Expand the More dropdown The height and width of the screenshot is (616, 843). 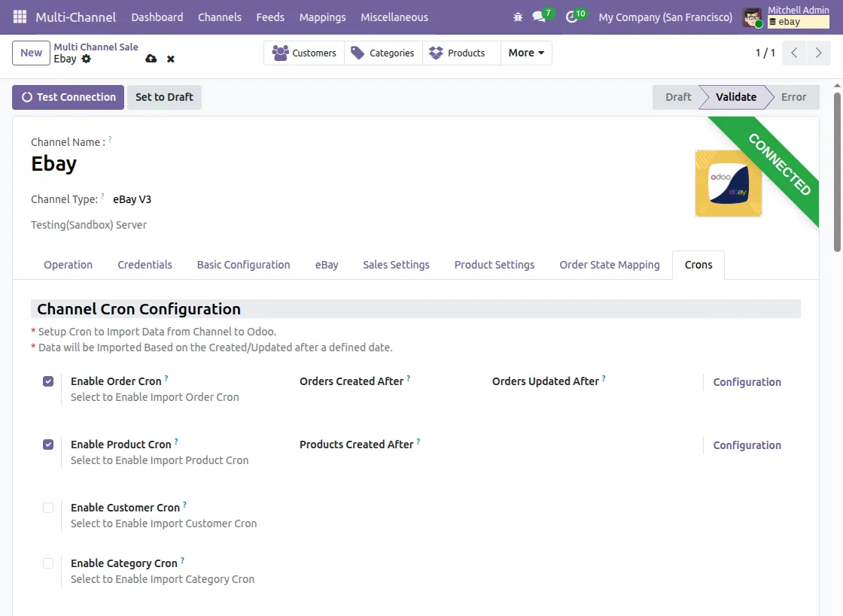(x=526, y=53)
